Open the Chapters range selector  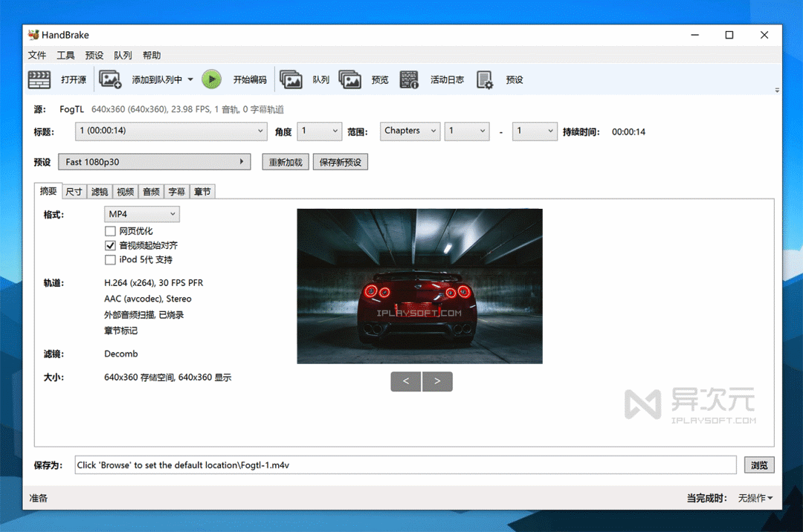point(410,131)
